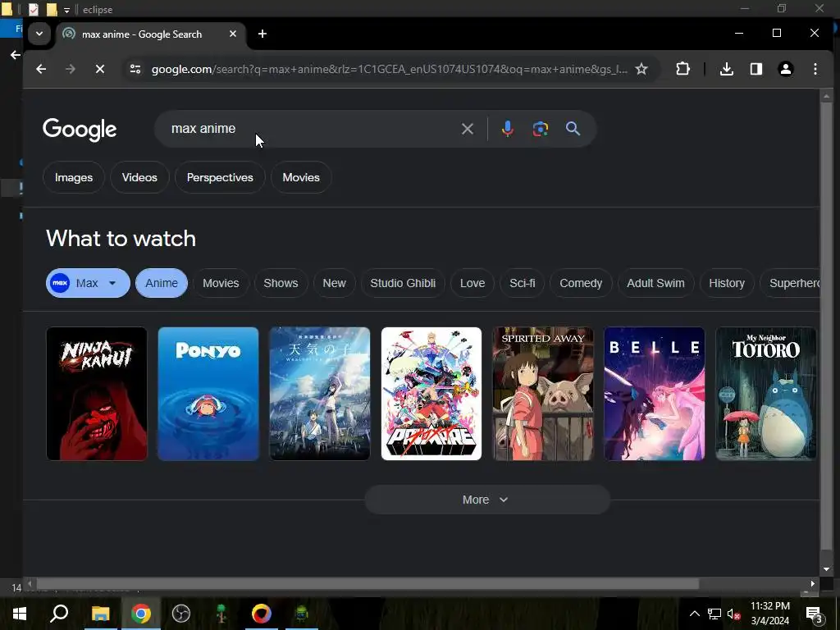Toggle the Shows filter chip
The image size is (840, 630).
click(x=281, y=283)
